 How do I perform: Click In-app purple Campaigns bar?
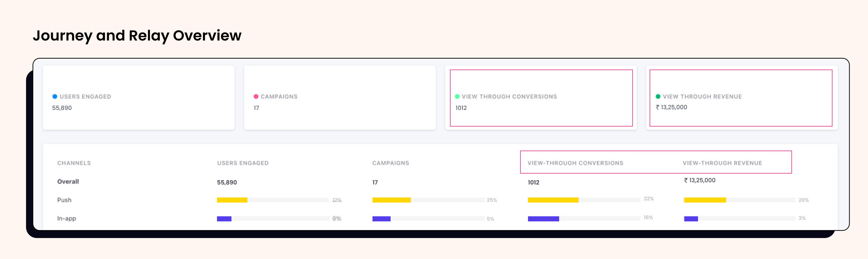tap(382, 219)
